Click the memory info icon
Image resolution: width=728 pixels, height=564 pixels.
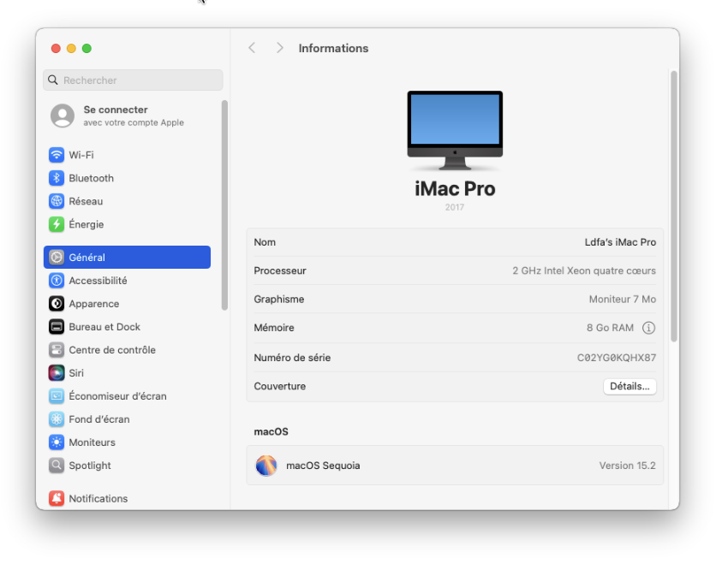click(x=648, y=328)
